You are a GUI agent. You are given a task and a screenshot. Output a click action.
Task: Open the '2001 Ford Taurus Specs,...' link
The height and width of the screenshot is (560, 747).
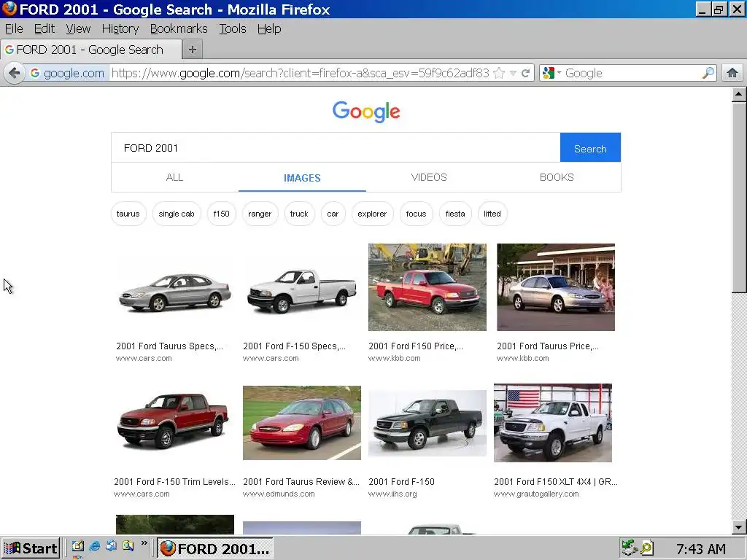tap(169, 346)
